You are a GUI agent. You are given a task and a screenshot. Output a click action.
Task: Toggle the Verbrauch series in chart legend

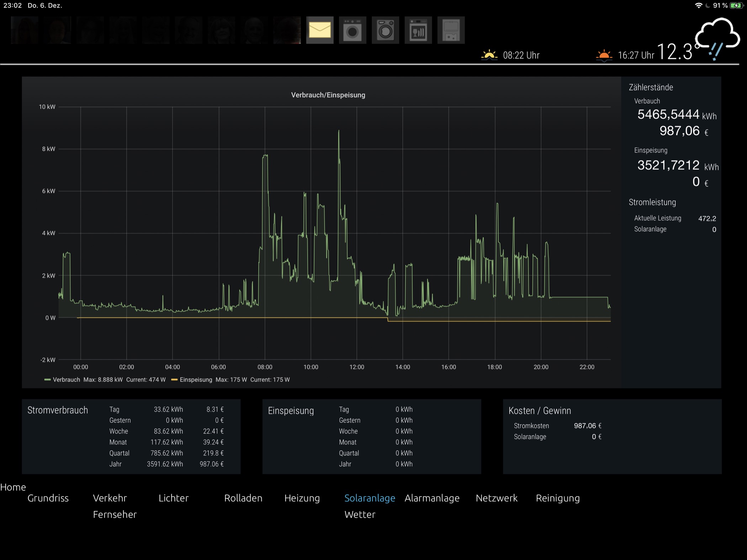[67, 380]
